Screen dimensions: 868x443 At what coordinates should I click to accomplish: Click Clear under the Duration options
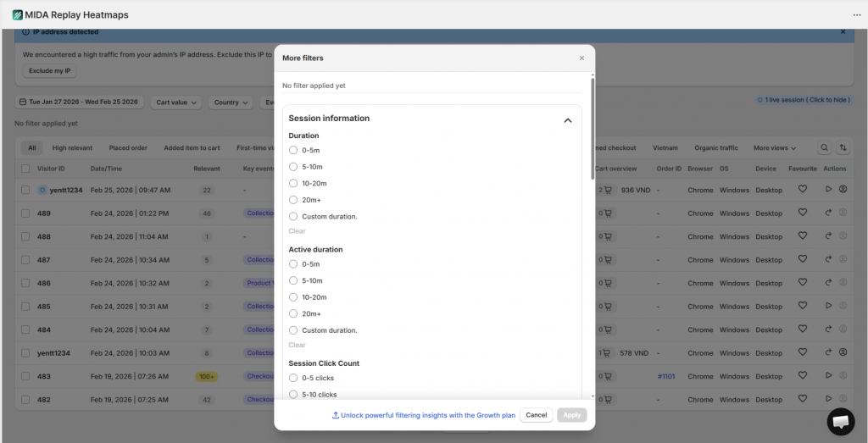pyautogui.click(x=297, y=231)
